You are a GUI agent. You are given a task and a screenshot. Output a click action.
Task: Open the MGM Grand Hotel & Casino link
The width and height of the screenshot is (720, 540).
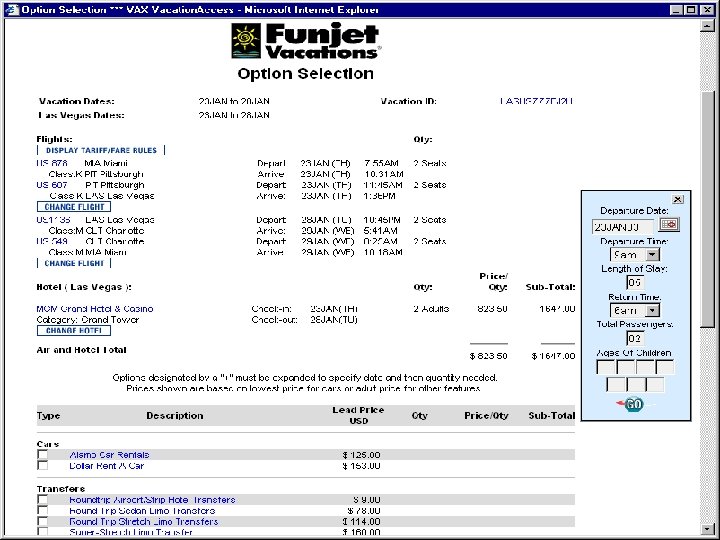tap(95, 309)
